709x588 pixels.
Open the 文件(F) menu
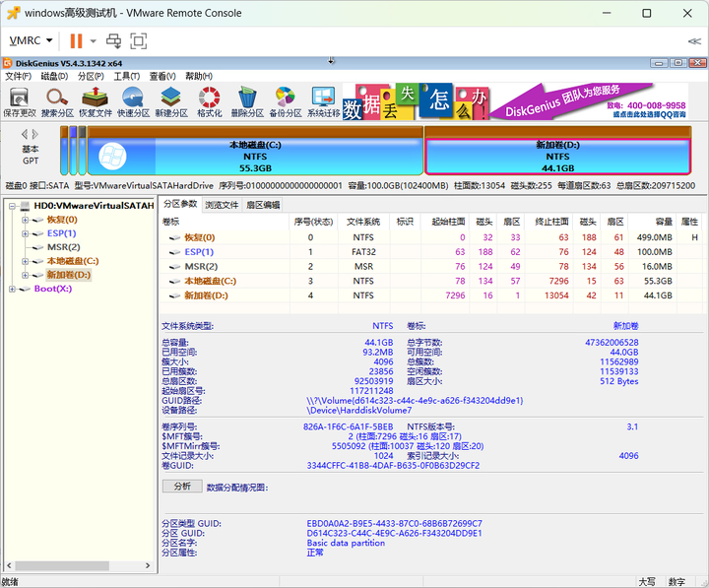click(x=18, y=76)
